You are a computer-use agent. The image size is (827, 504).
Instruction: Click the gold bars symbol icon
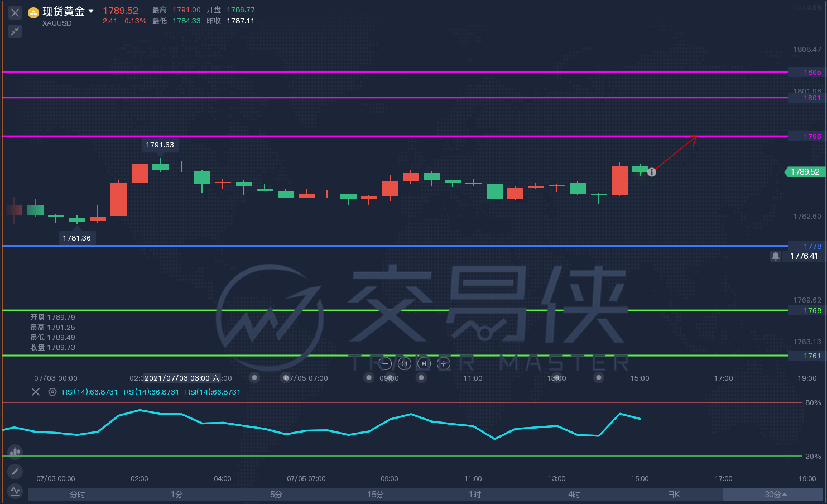pos(33,12)
